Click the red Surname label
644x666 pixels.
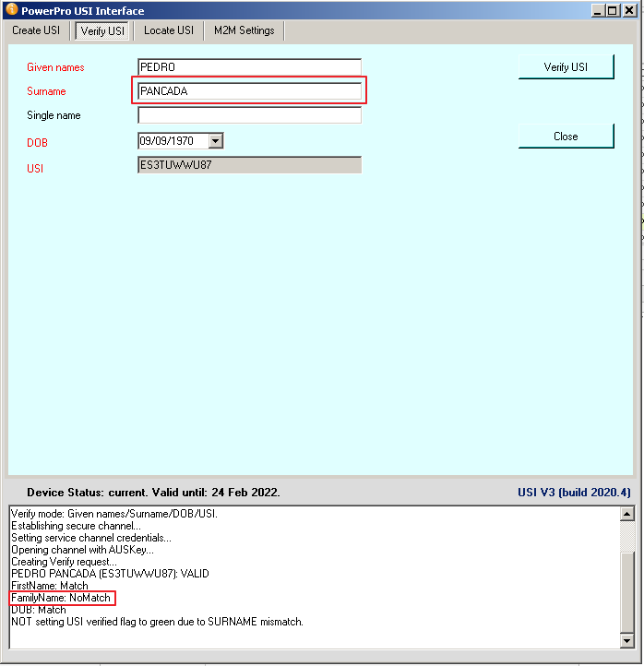tap(46, 91)
